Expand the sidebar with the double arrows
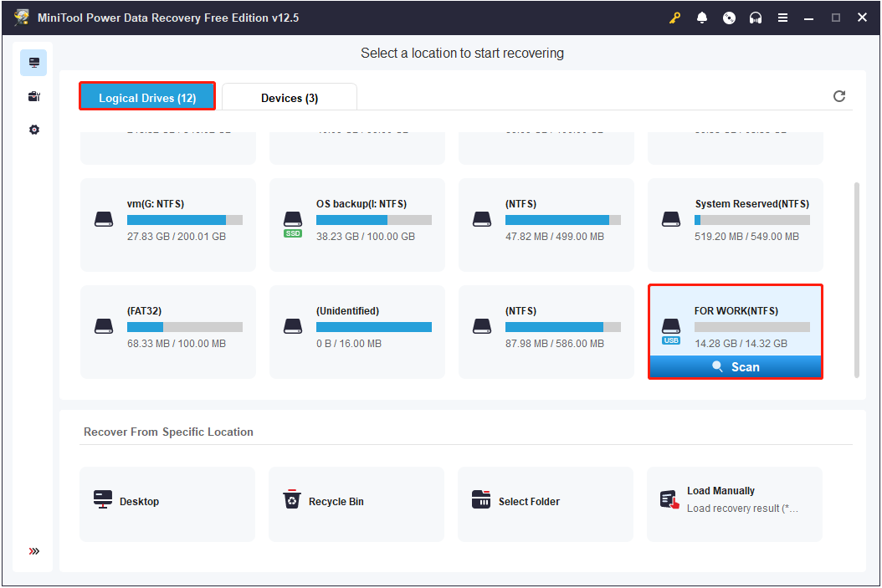 (33, 550)
